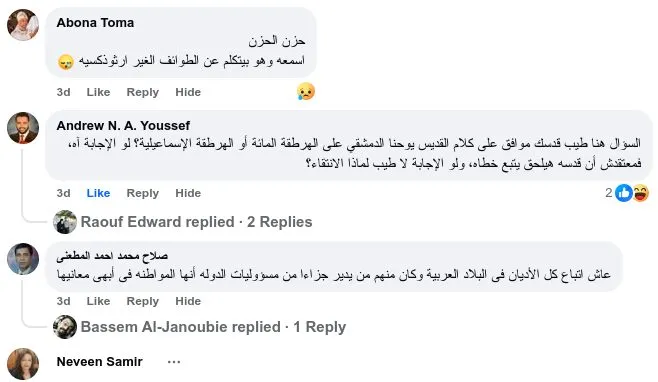Hide Andrew N. A. Youssef's comment
The width and height of the screenshot is (658, 382).
point(188,193)
